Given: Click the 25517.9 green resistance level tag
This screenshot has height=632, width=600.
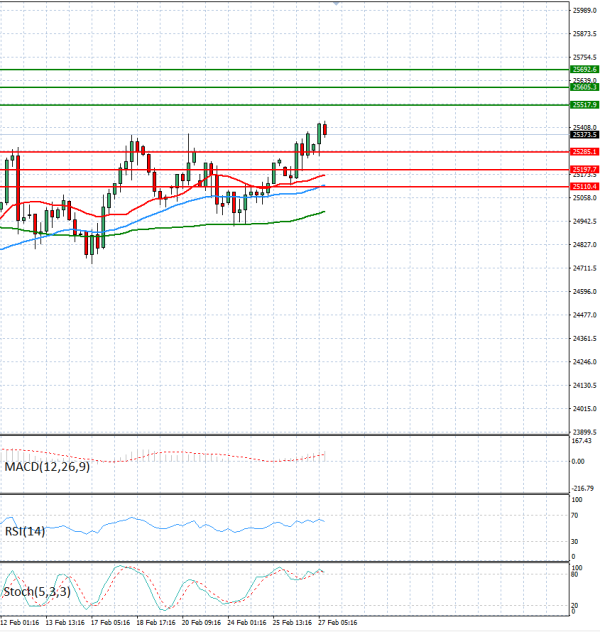Looking at the screenshot, I should point(584,105).
